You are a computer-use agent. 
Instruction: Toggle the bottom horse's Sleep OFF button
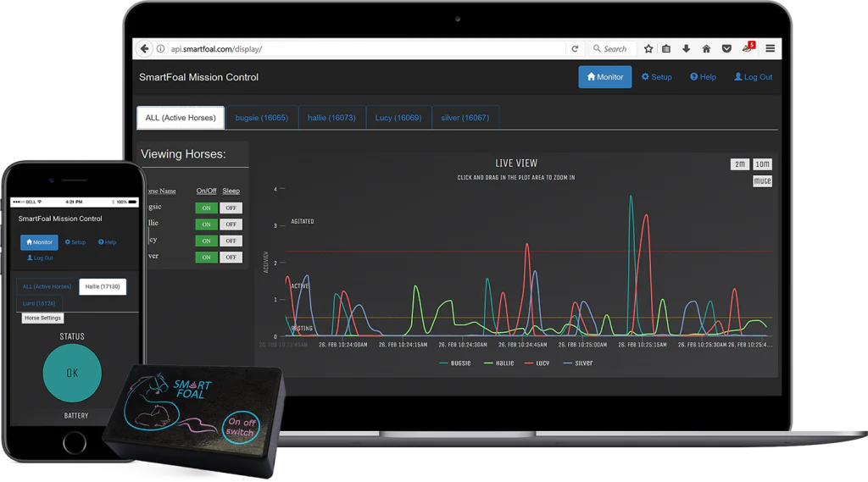231,258
